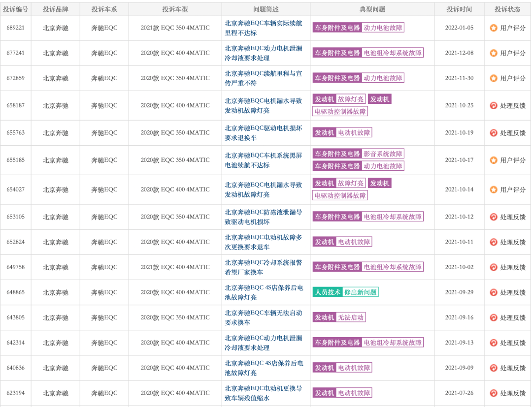Open the complaint 北京奔驰EQC车辆实际续航里程不达标
The height and width of the screenshot is (407, 532).
pos(263,28)
